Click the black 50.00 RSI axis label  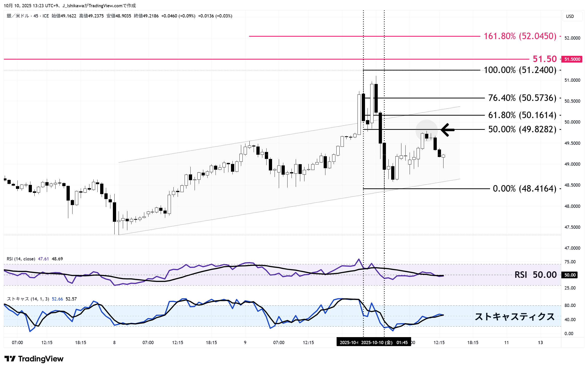(x=570, y=275)
